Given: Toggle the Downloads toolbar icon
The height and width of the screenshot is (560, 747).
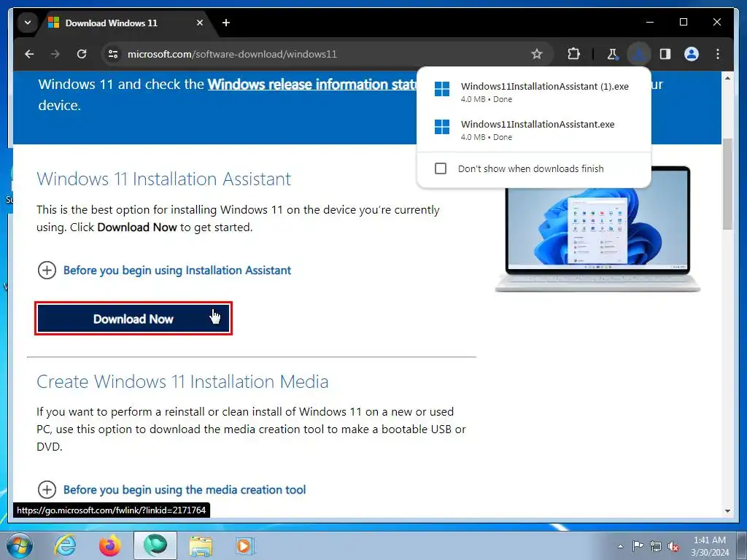Looking at the screenshot, I should [638, 54].
